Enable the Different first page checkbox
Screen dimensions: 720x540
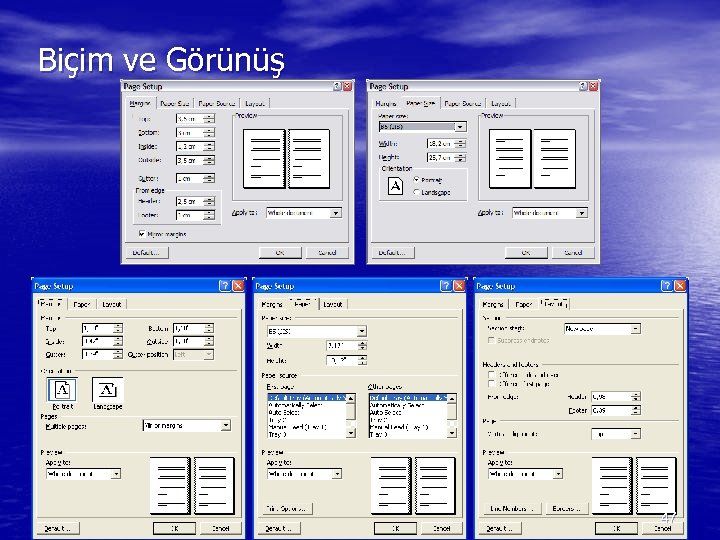[x=491, y=383]
